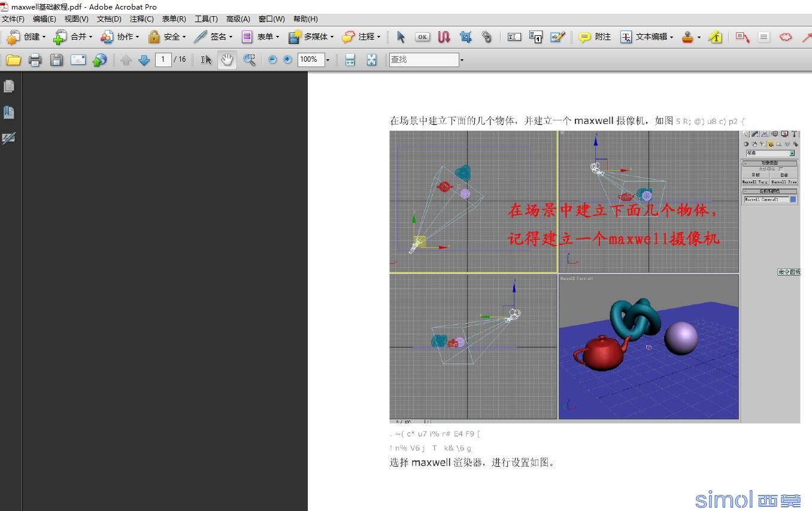Select the chain link tool
This screenshot has height=511, width=812.
tap(487, 37)
